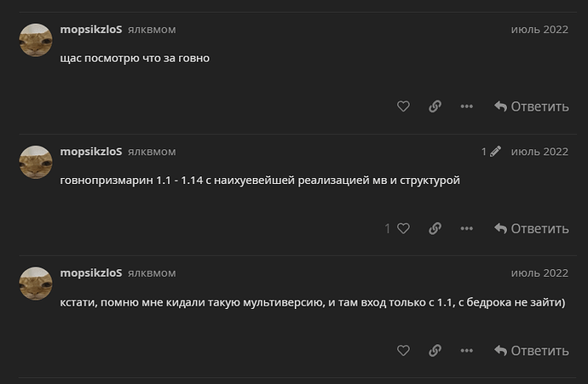Like the first post with heart icon
This screenshot has width=588, height=384.
click(x=403, y=106)
